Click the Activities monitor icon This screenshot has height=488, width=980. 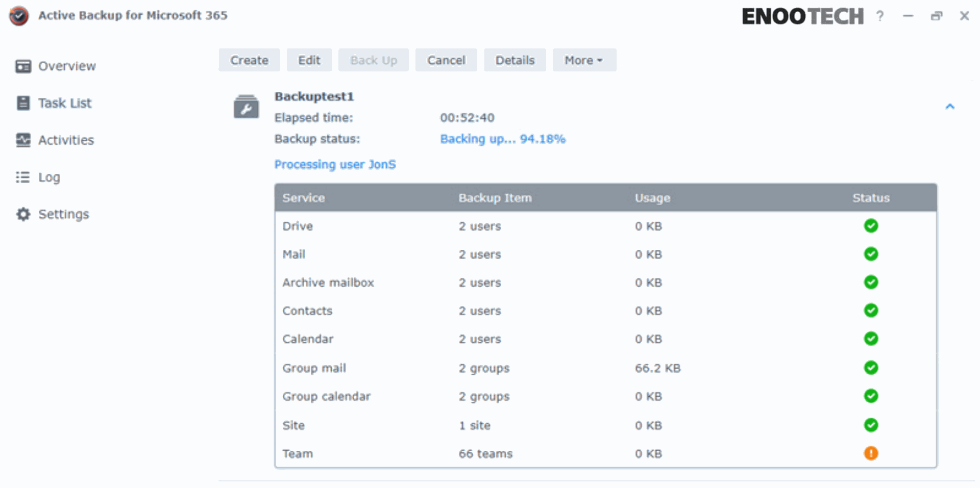23,140
